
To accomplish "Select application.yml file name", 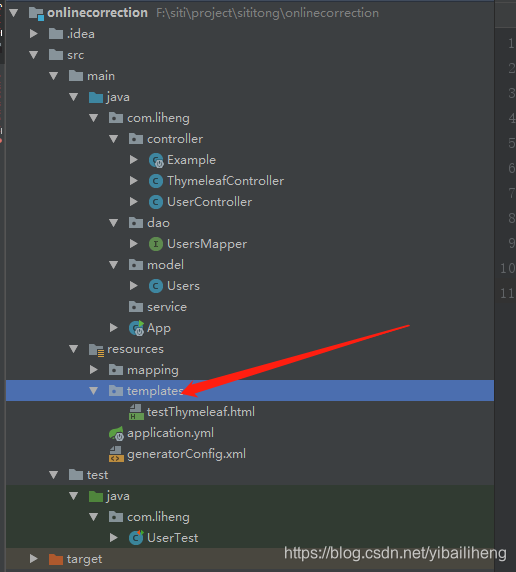I will [x=170, y=433].
